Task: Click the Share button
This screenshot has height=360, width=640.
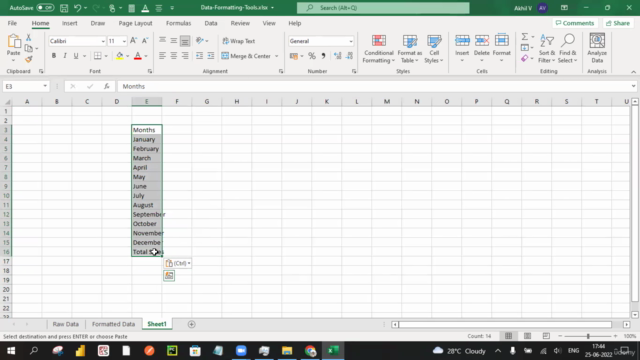Action: [618, 23]
